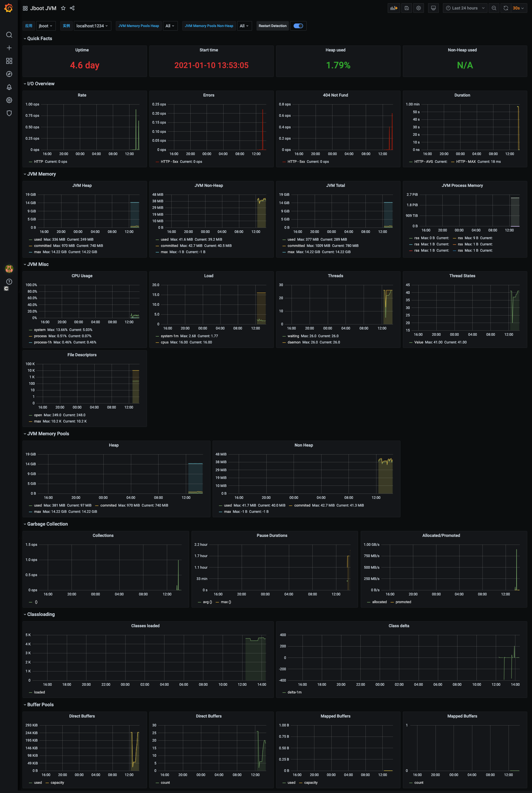The width and height of the screenshot is (532, 793).
Task: Open the Alerting bell icon
Action: tap(9, 87)
